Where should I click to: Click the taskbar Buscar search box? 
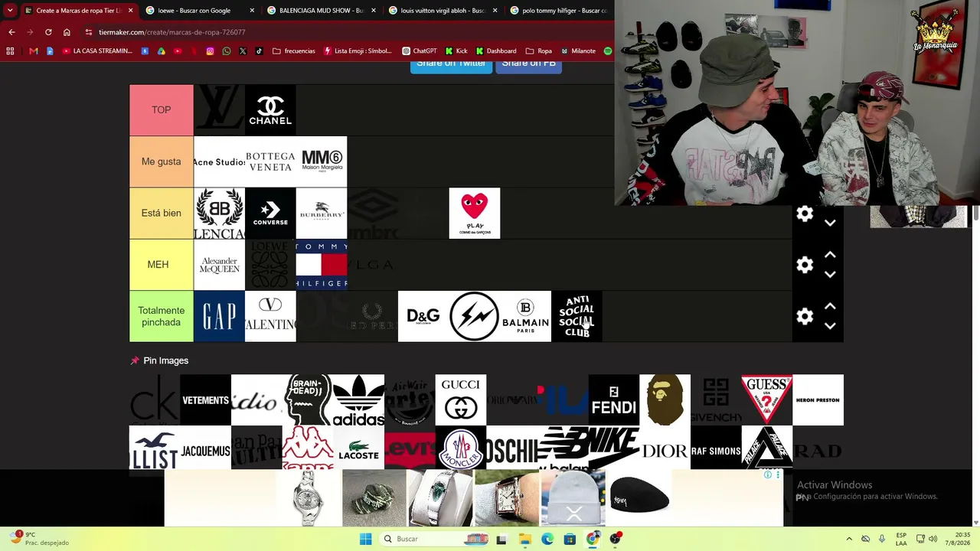(434, 539)
